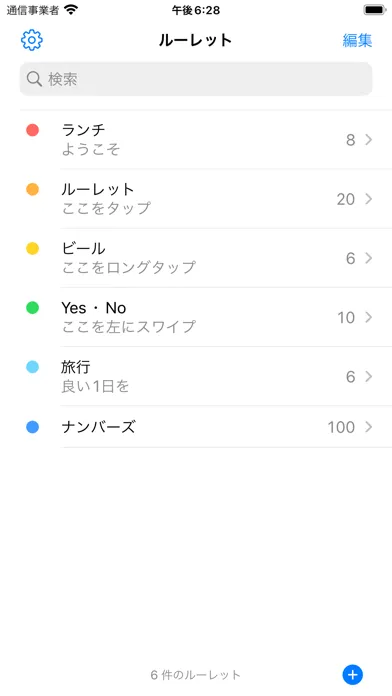Open ビール row disclosure chevron
This screenshot has height=696, width=392.
368,258
